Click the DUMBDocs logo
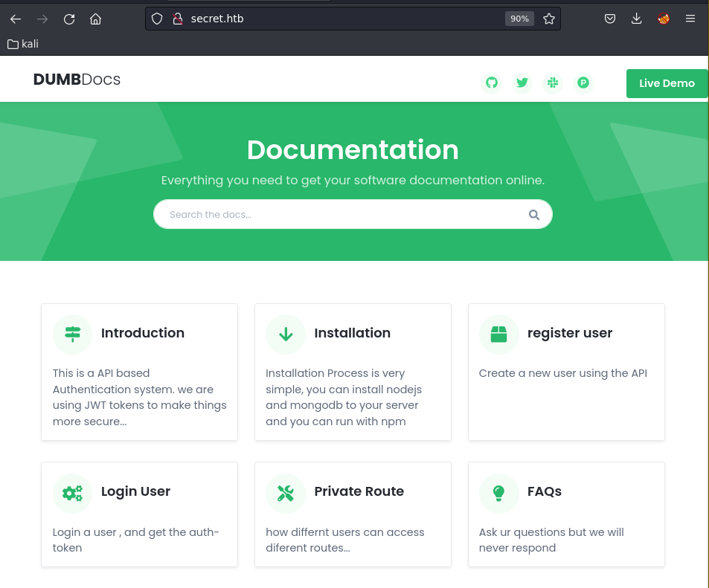709x588 pixels. 77,80
